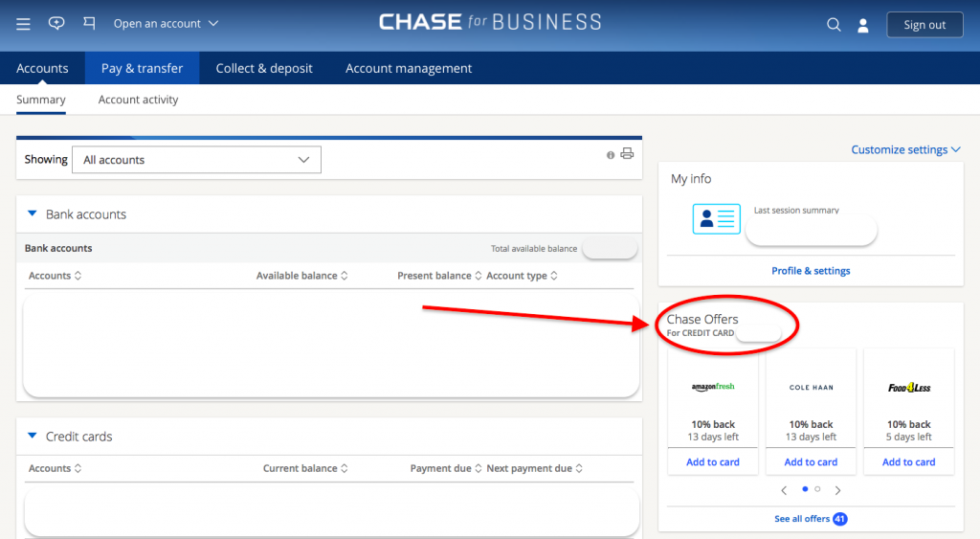This screenshot has height=539, width=980.
Task: Select the Cole Haan offer logo
Action: (x=811, y=388)
